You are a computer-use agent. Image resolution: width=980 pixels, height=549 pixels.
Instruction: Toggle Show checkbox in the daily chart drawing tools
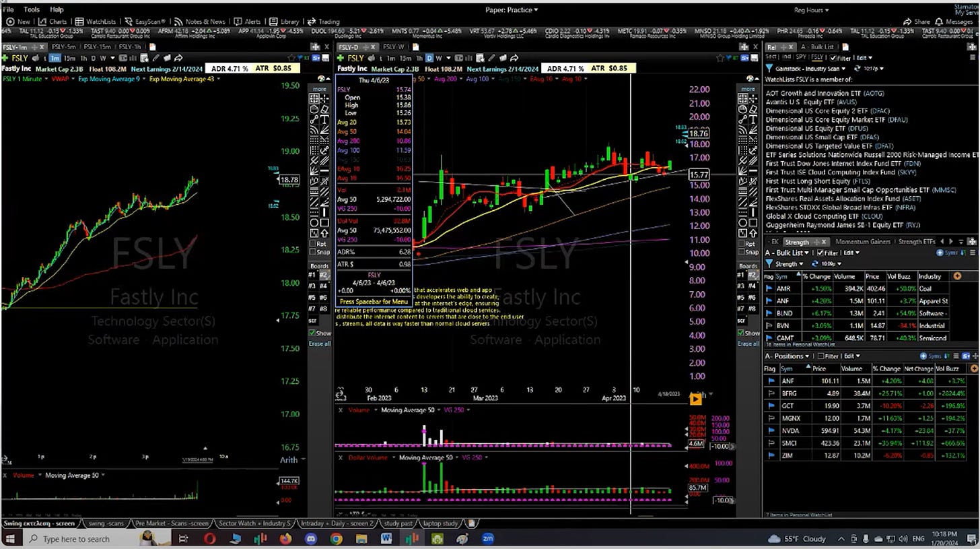tap(741, 333)
